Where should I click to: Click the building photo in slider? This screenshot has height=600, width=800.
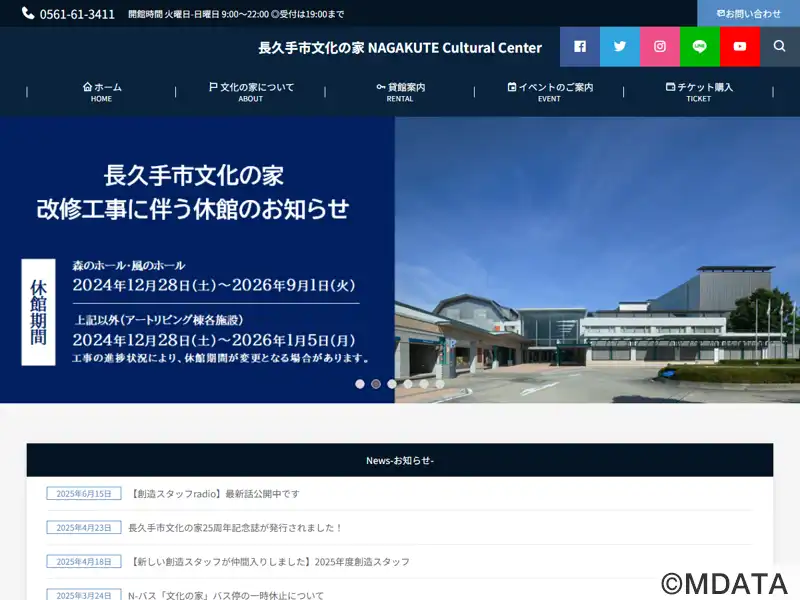597,260
